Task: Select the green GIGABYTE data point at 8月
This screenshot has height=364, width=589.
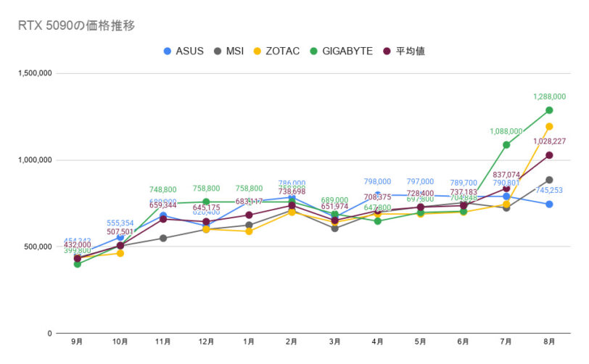Action: (549, 110)
